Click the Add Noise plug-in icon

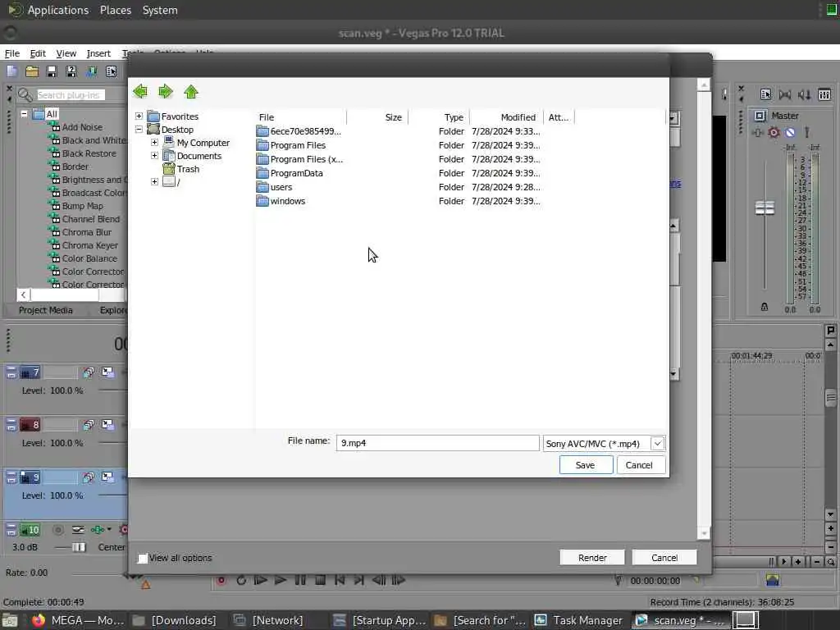(x=53, y=127)
